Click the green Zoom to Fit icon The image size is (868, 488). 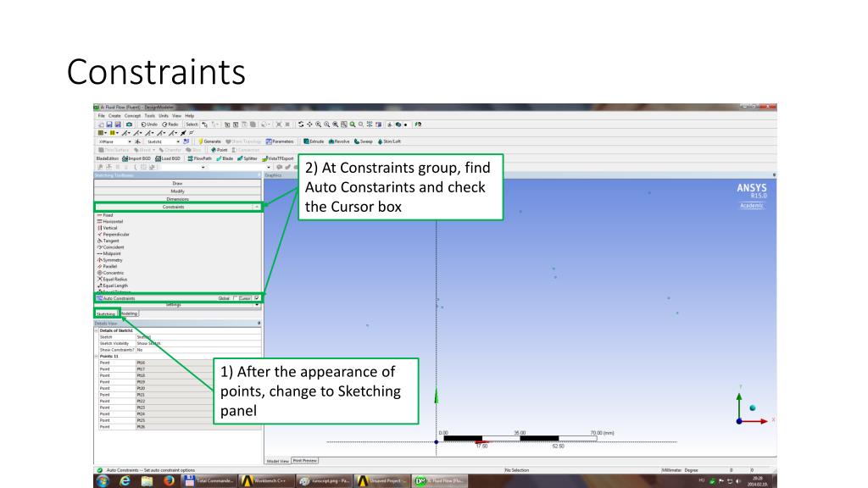point(353,125)
